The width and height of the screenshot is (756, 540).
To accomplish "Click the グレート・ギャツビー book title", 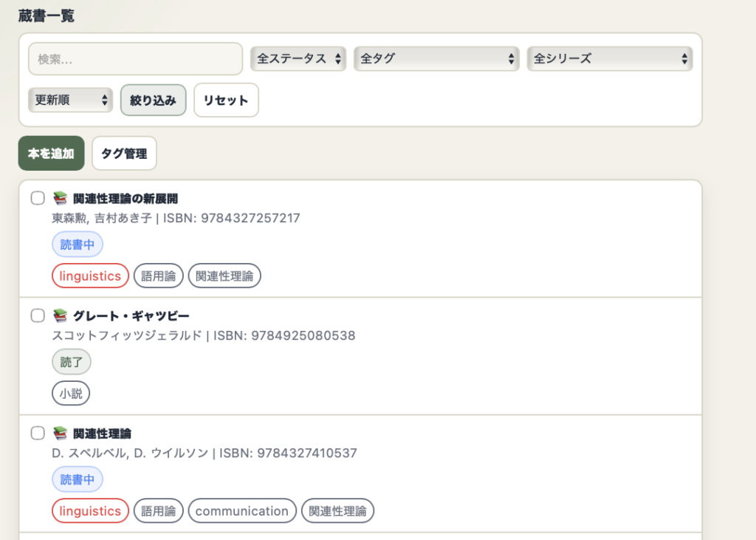I will point(131,316).
